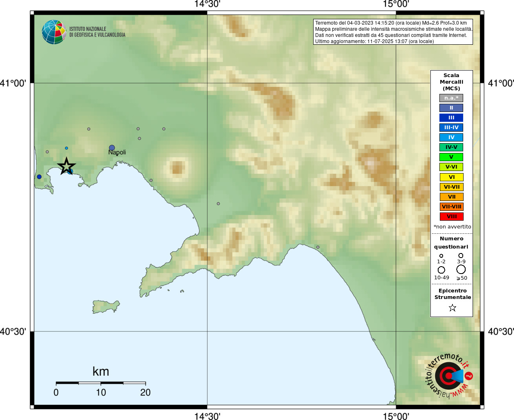This screenshot has height=420, width=514.
Task: Click the 10-49 questionnaire circle in the legend
Action: pyautogui.click(x=441, y=270)
